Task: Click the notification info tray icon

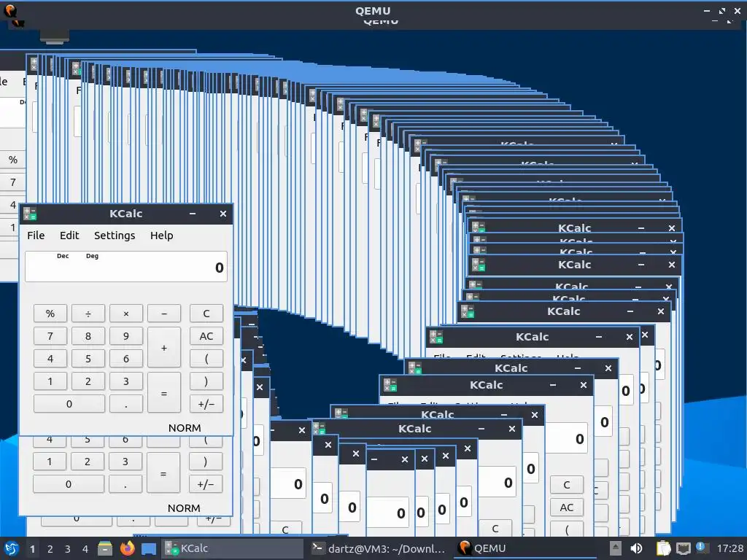Action: pos(701,548)
